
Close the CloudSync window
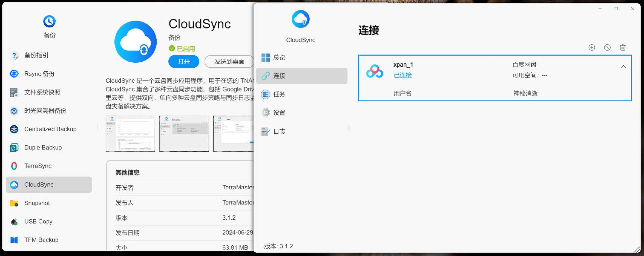tap(633, 9)
